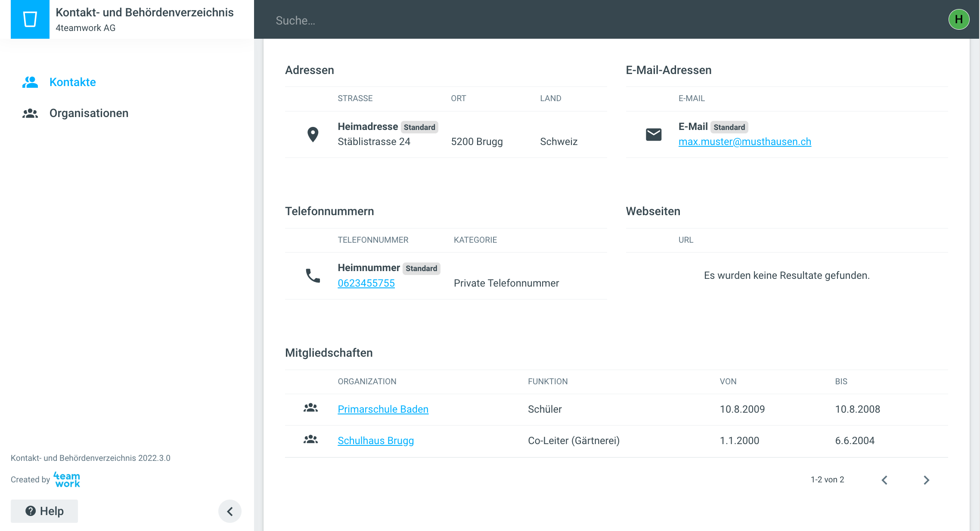980x531 pixels.
Task: Click the Standard badge next to Heimadresse
Action: coord(419,127)
